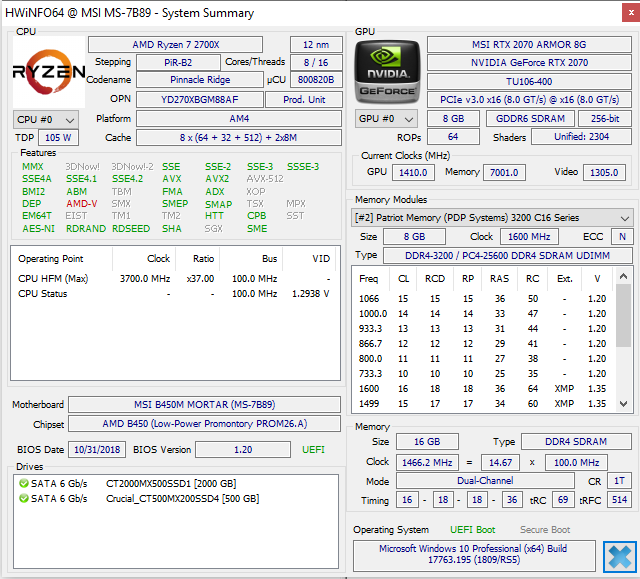Click the memory timings scrollbar thumb

pyautogui.click(x=623, y=315)
